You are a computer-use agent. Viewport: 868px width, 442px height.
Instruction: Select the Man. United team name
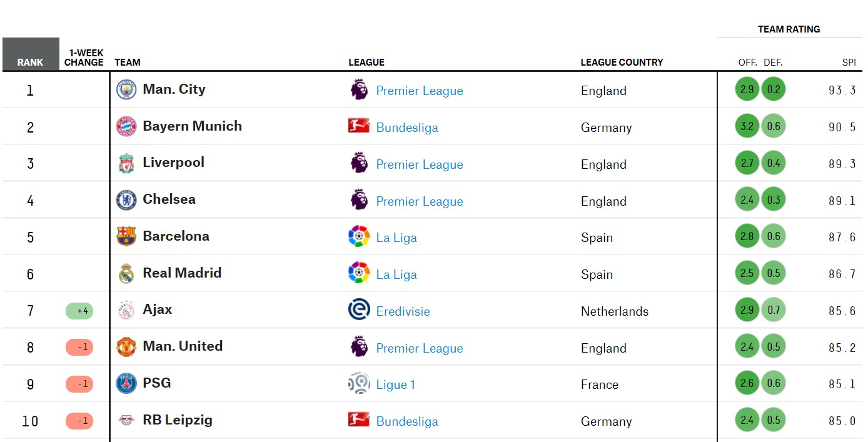(x=183, y=346)
